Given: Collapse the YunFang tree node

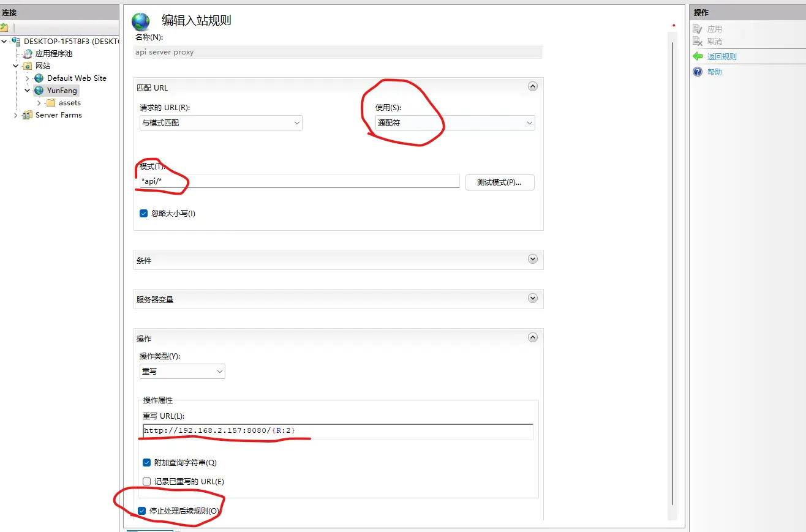Looking at the screenshot, I should pyautogui.click(x=28, y=91).
